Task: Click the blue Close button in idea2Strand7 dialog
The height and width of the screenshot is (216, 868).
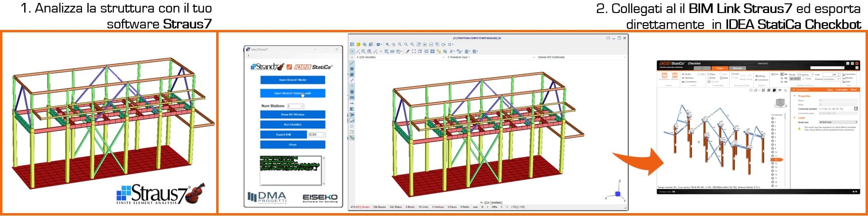Action: pos(293,145)
